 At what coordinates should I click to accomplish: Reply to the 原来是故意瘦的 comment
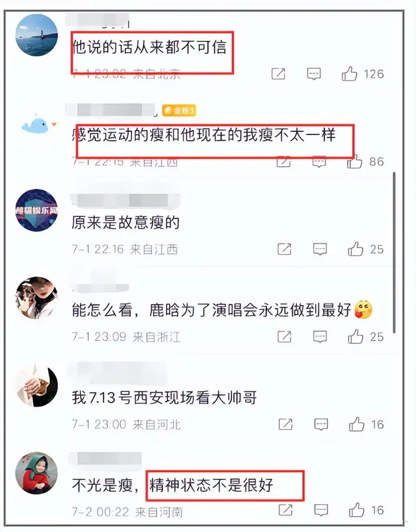320,249
